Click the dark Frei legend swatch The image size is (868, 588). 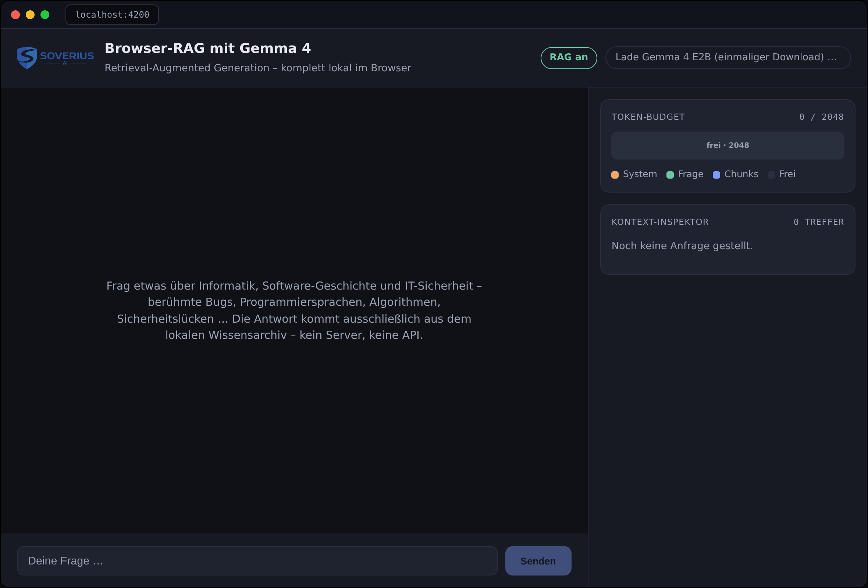coord(771,175)
